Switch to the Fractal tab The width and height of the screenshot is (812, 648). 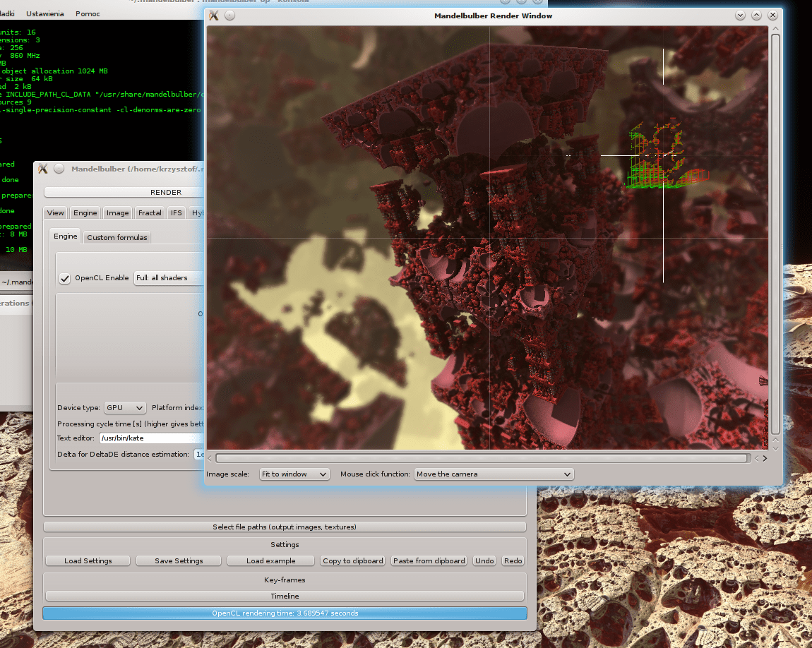(149, 212)
